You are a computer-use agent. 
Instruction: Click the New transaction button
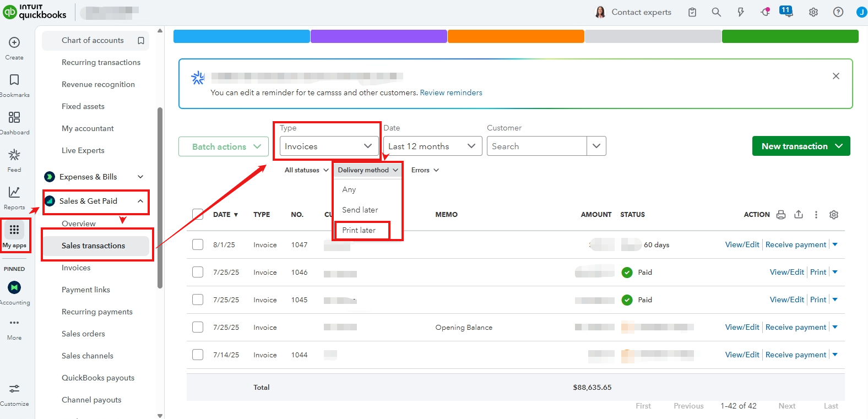(801, 146)
